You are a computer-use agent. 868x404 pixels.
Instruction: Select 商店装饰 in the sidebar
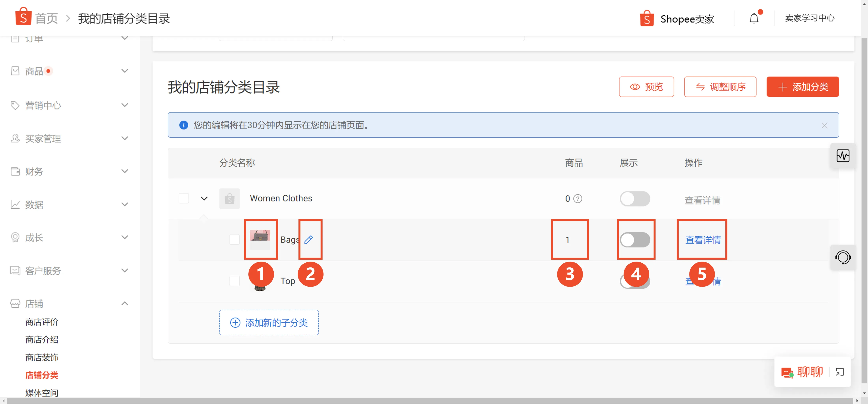42,357
